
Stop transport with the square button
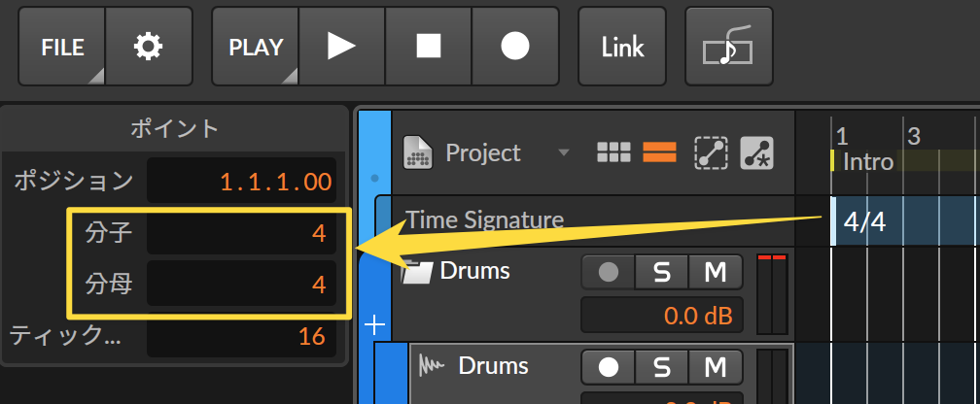tap(429, 47)
